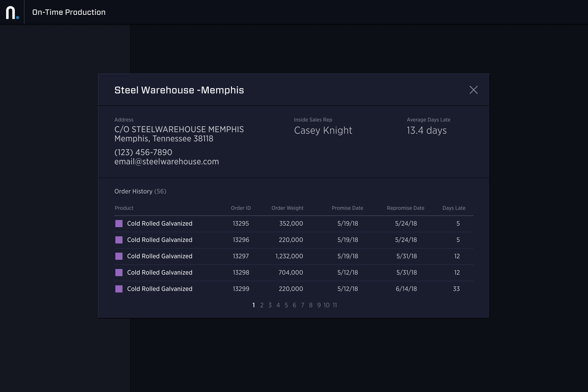Go to page 2 of order history
Image resolution: width=588 pixels, height=392 pixels.
pyautogui.click(x=262, y=305)
